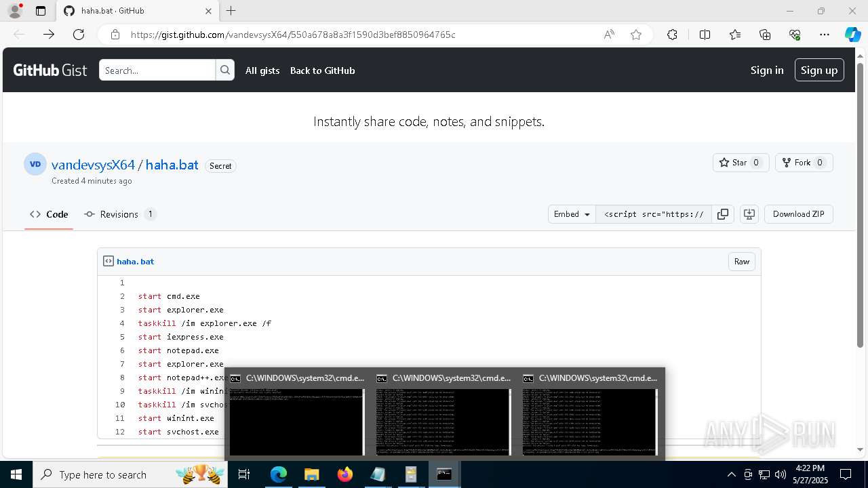868x488 pixels.
Task: Click Sign in link
Action: [767, 70]
